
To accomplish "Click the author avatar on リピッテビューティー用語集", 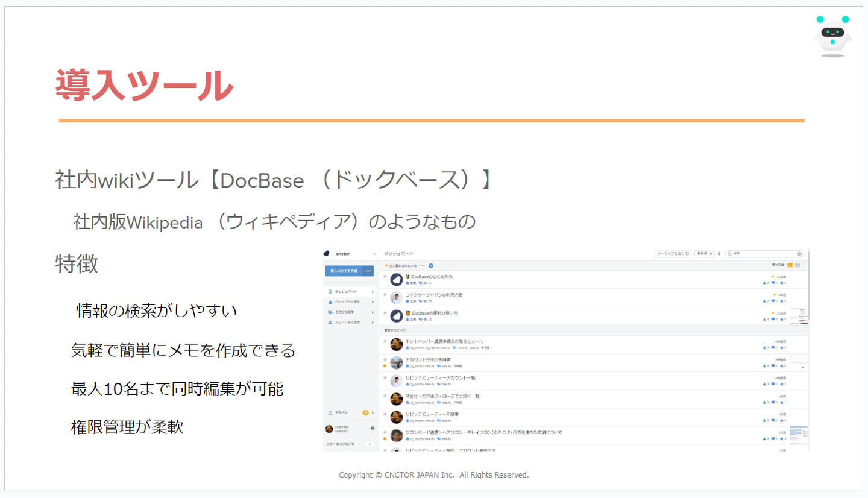I will tap(397, 417).
